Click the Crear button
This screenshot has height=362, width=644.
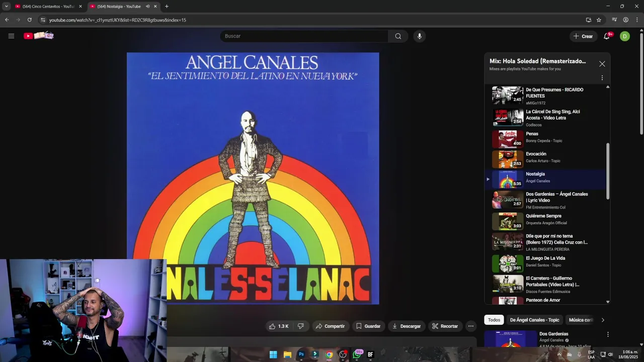coord(583,36)
